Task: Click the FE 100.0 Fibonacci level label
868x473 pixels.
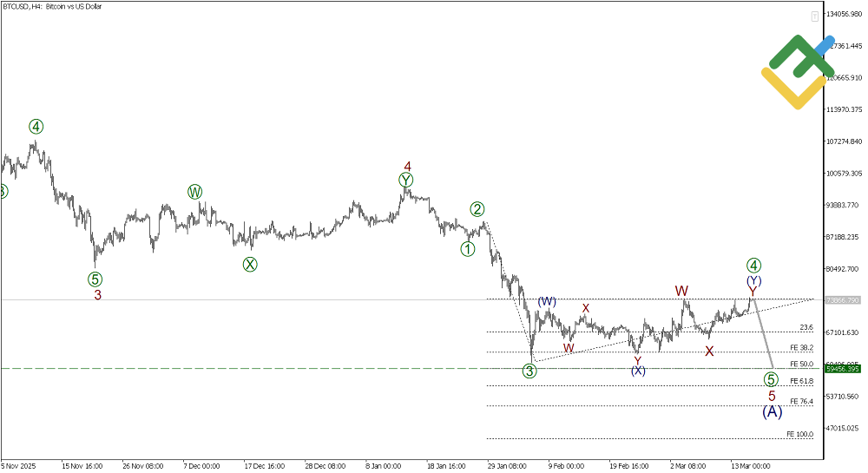Action: pos(799,433)
